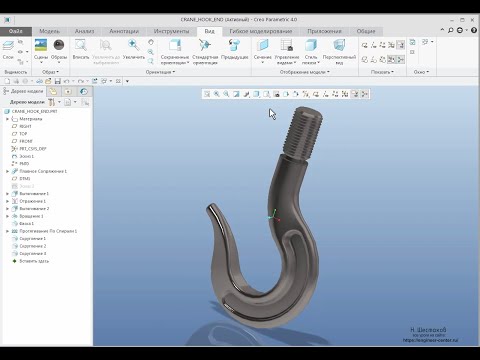
Task: Switch to the Инструменты tab
Action: [x=171, y=31]
